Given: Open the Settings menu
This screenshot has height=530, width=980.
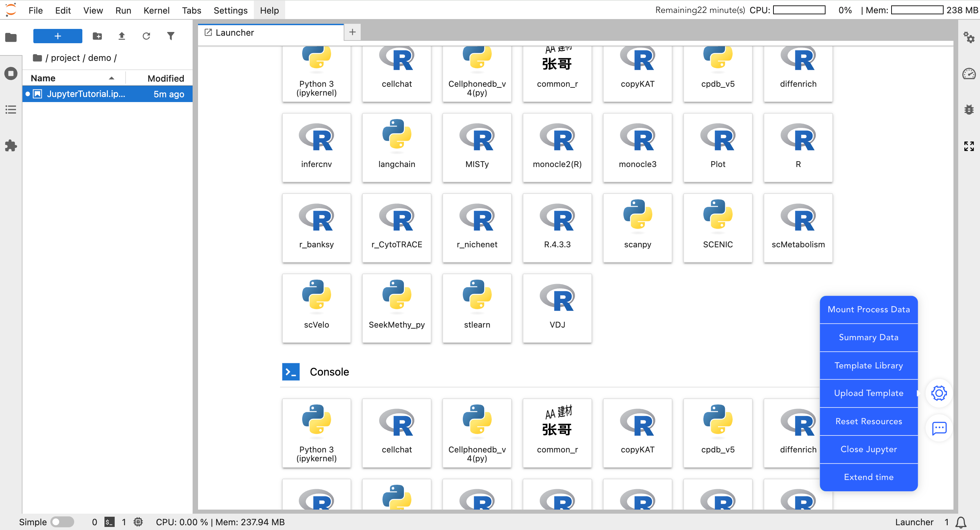Looking at the screenshot, I should coord(230,10).
